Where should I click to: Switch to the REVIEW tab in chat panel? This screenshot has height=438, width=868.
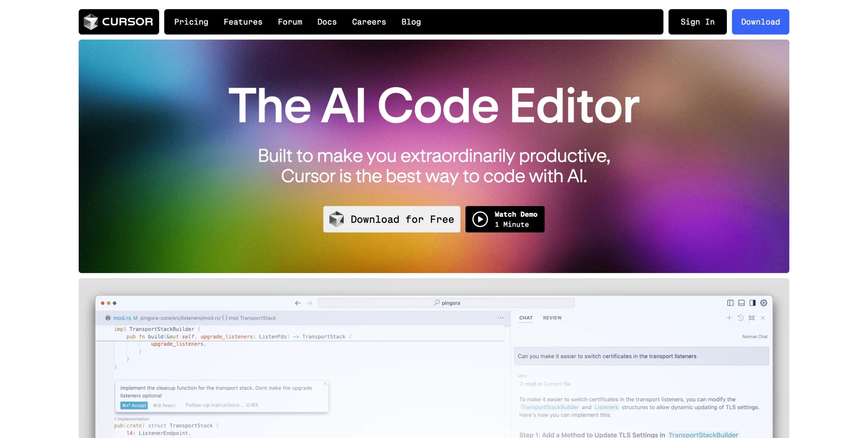[552, 317]
